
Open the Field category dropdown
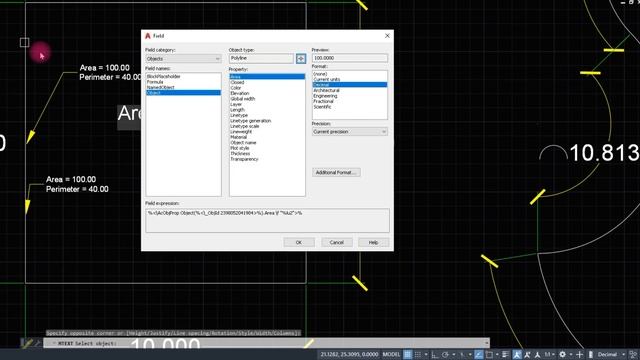(x=183, y=59)
